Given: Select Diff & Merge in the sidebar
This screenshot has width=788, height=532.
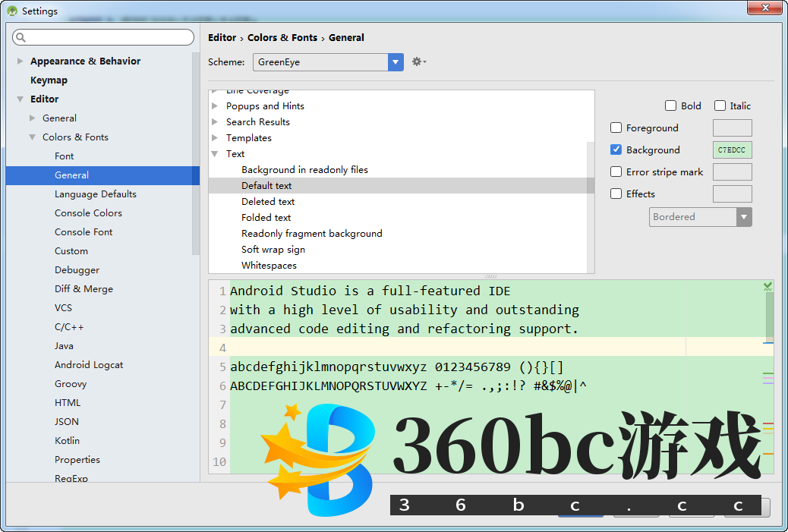Looking at the screenshot, I should click(x=84, y=289).
